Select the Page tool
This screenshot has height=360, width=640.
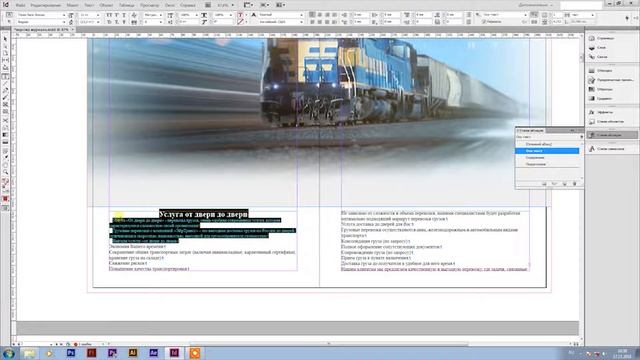pos(5,53)
